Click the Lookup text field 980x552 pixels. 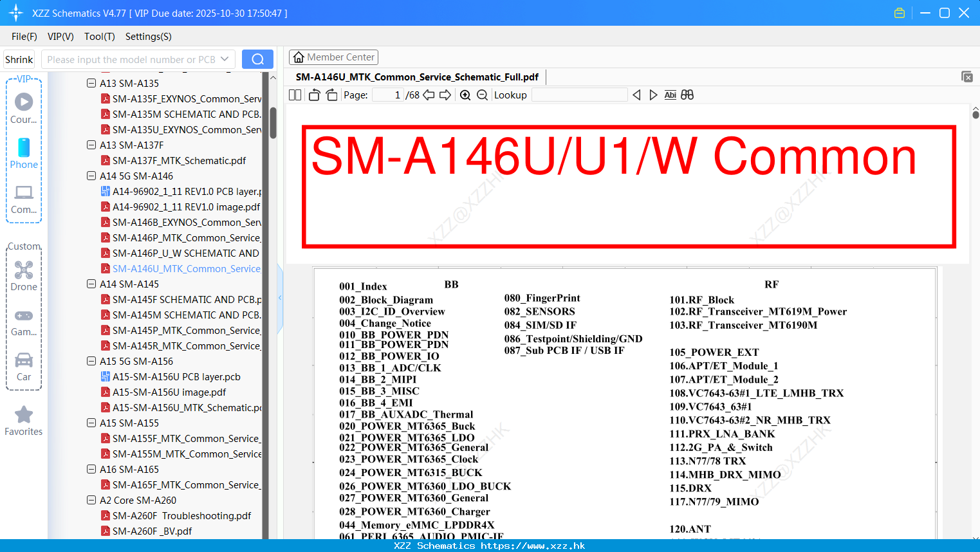point(579,95)
